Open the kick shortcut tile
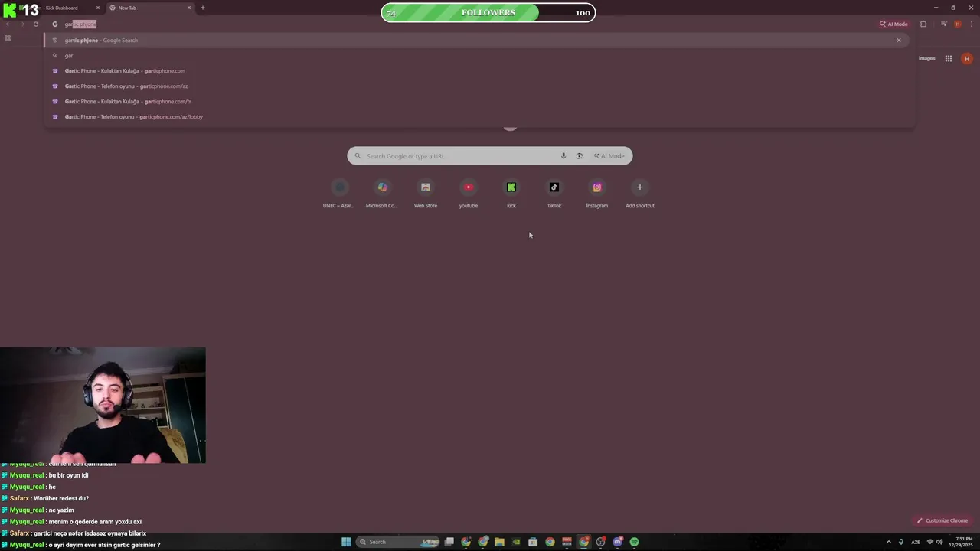 [511, 193]
